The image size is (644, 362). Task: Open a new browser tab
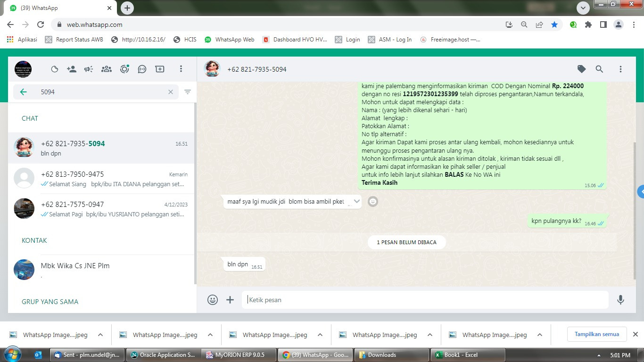pos(127,8)
